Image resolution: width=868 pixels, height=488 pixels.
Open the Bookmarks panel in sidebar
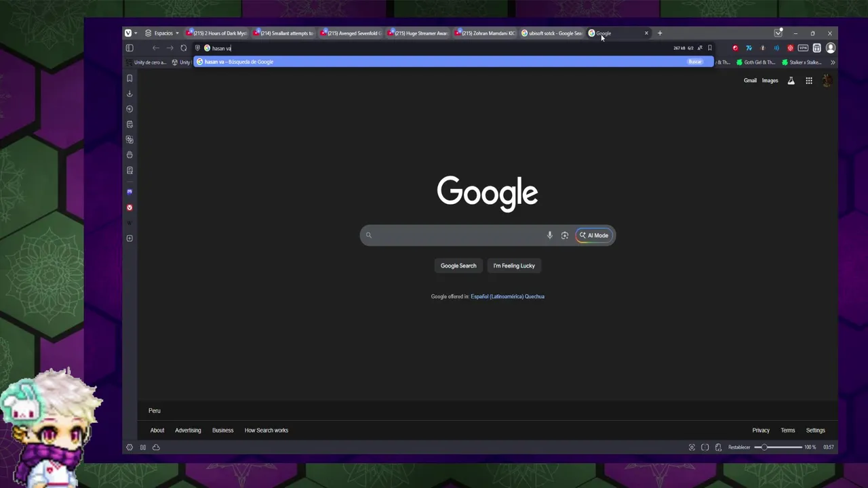tap(130, 78)
